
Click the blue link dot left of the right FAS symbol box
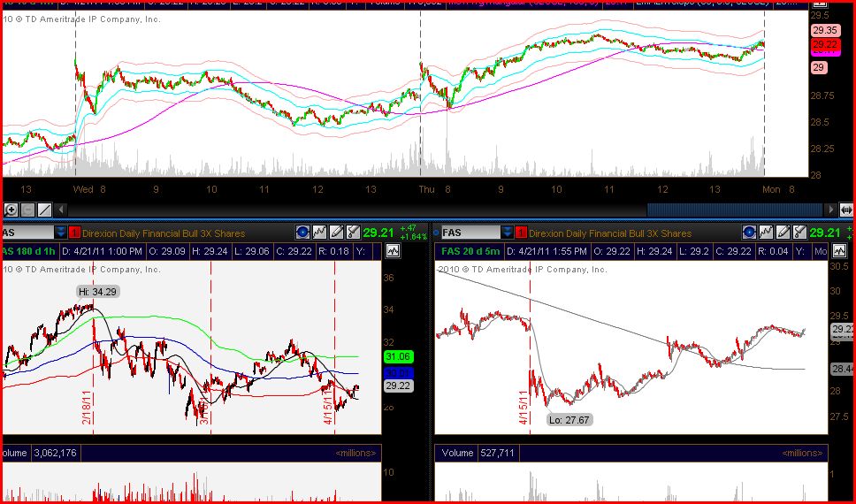coord(436,233)
